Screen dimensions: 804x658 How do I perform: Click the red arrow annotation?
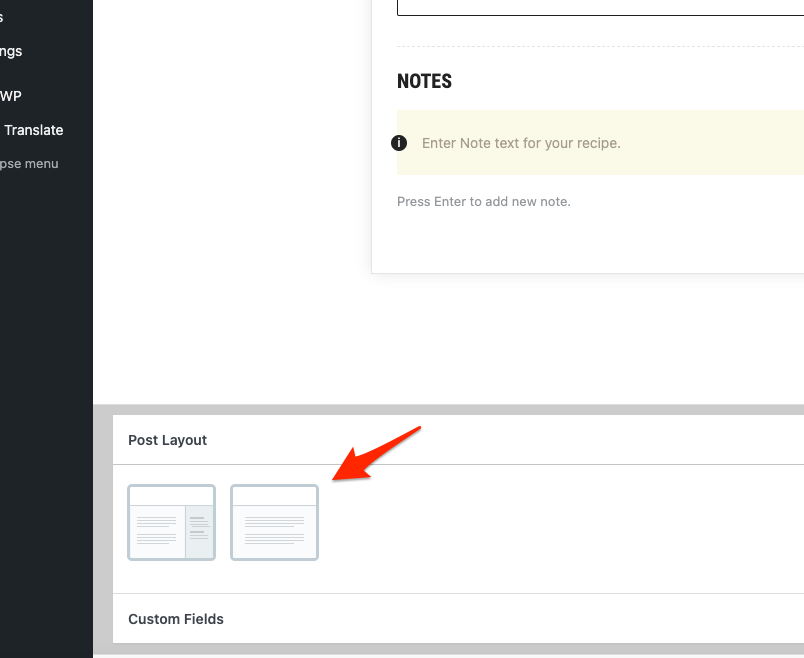pyautogui.click(x=378, y=453)
